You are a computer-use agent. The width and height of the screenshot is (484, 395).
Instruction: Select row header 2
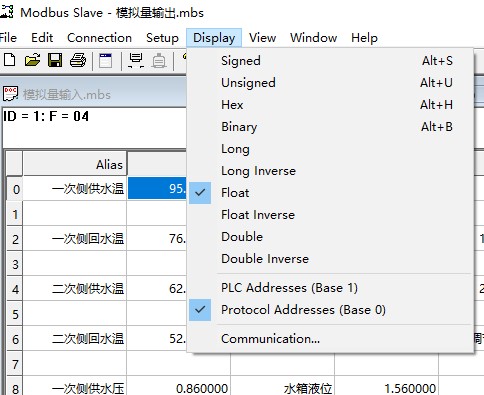(15, 239)
